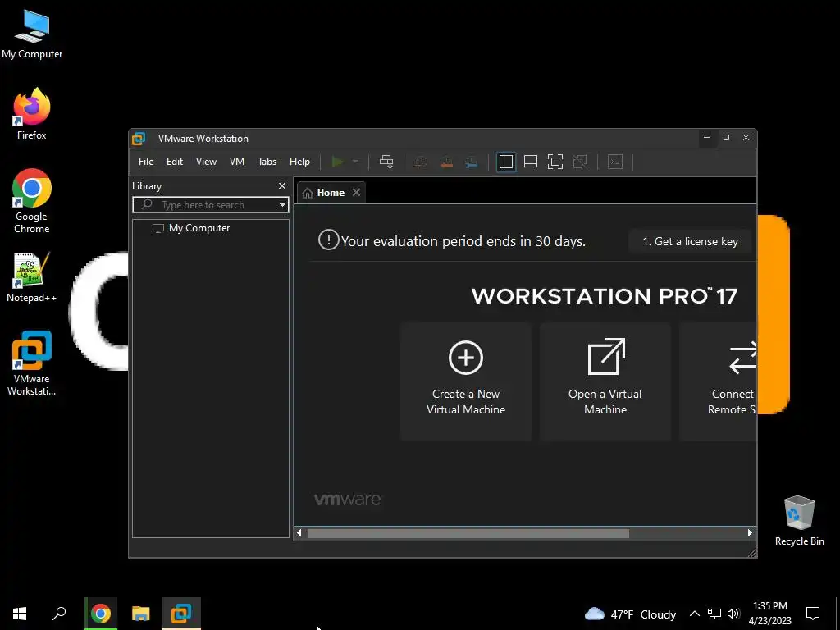Select the Notepad++ desktop shortcut
This screenshot has height=630, width=840.
click(x=32, y=277)
